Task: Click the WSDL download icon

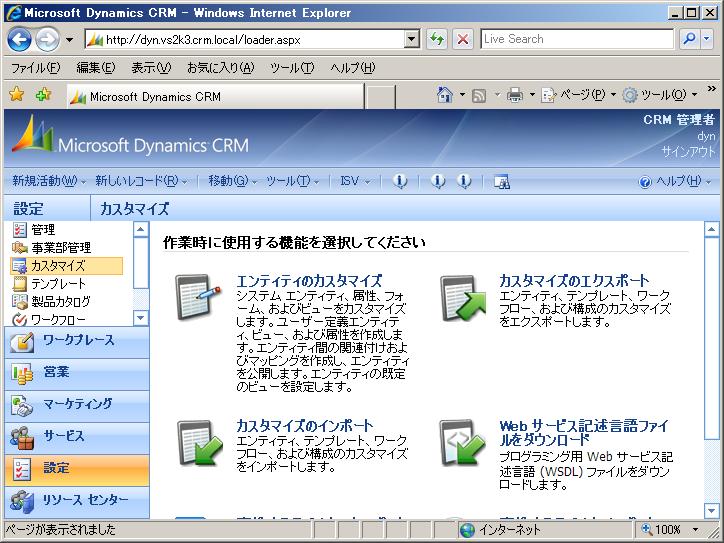Action: coord(462,442)
